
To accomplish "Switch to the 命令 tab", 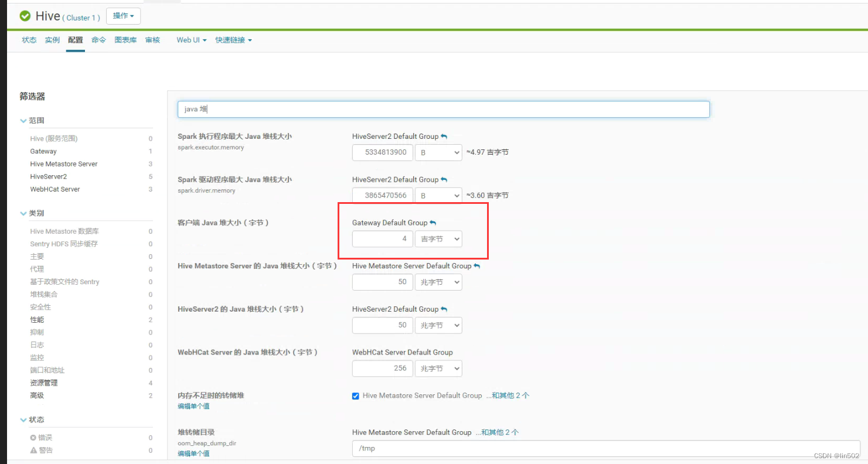I will tap(98, 40).
